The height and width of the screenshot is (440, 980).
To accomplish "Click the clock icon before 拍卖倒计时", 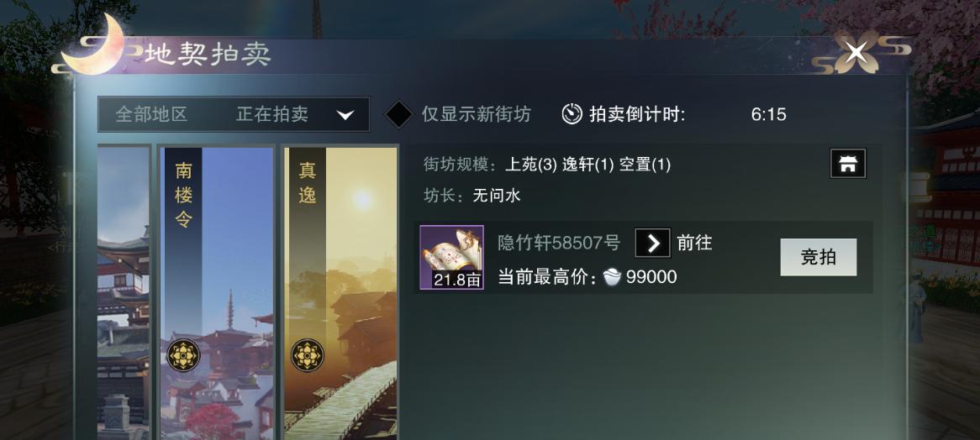I will click(572, 113).
